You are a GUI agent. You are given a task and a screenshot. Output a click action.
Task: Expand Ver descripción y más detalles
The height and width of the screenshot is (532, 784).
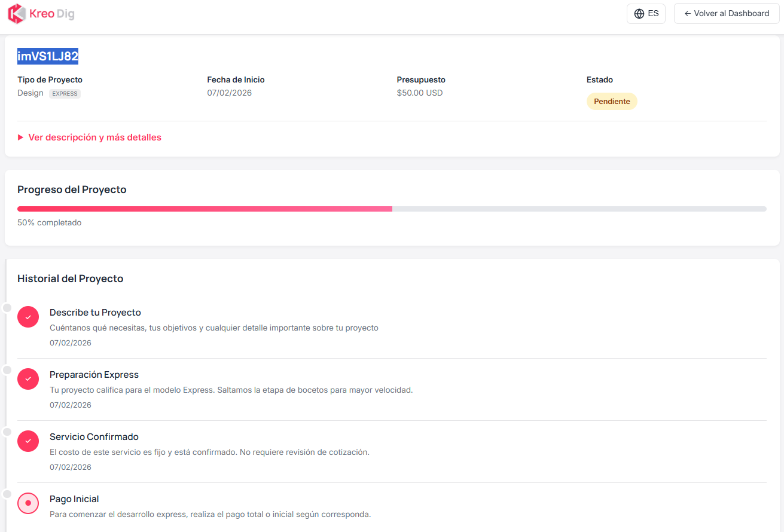[x=94, y=137]
